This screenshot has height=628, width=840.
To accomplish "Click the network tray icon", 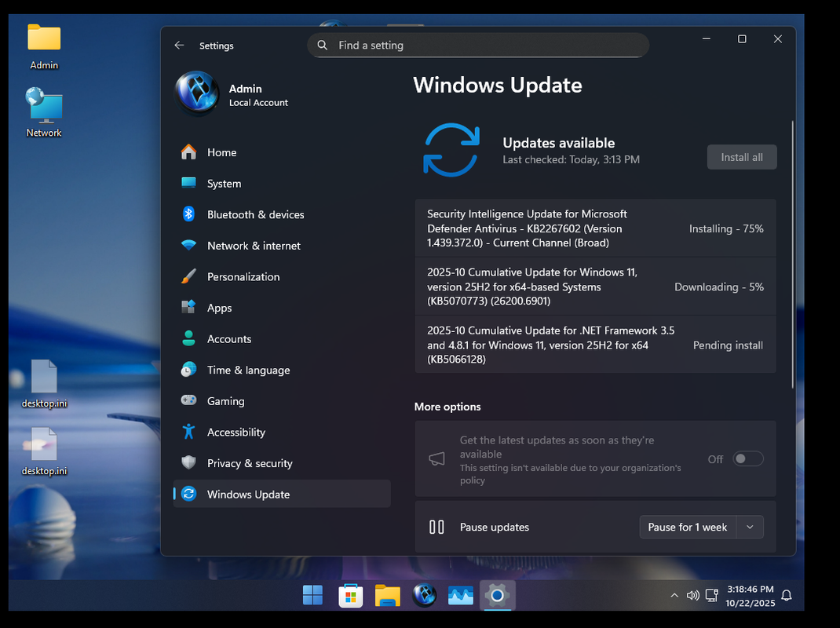I will tap(711, 596).
